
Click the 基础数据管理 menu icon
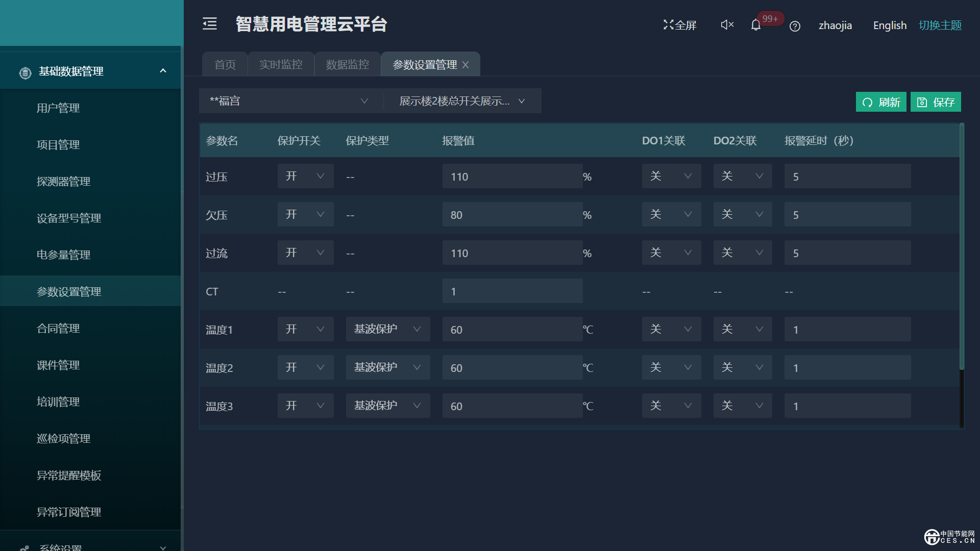click(x=25, y=72)
